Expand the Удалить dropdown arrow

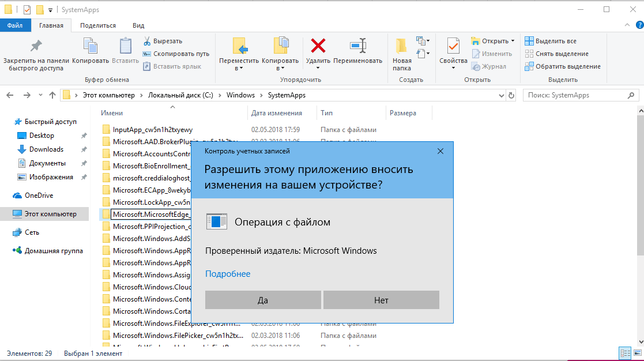click(318, 68)
